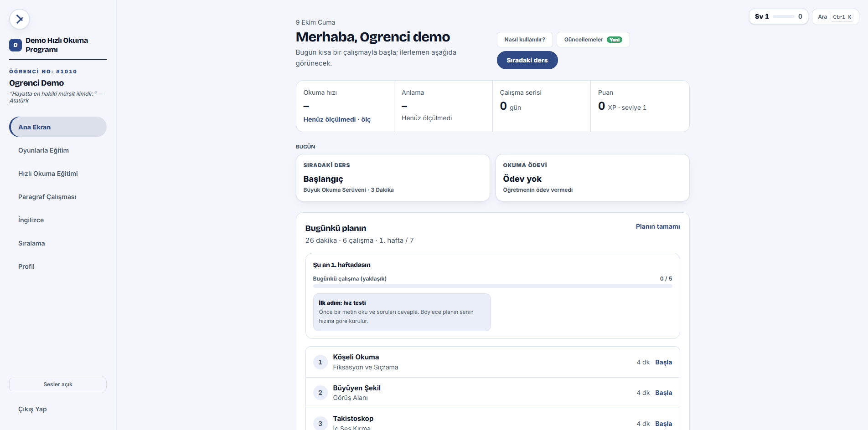Click the Köşeli Okuma row title

tap(356, 357)
